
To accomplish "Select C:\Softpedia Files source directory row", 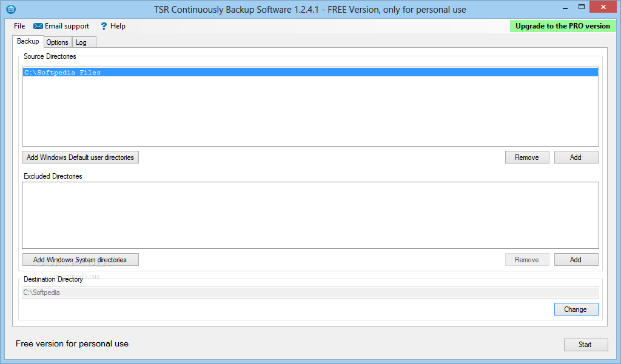I will [310, 73].
